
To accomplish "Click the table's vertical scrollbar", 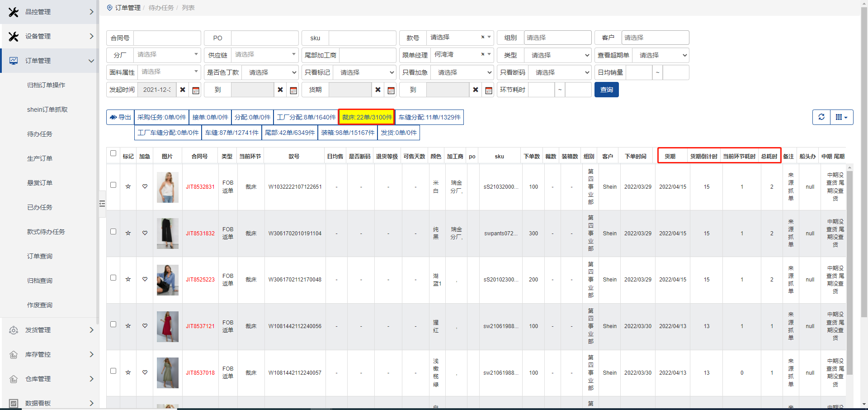I will [x=849, y=272].
